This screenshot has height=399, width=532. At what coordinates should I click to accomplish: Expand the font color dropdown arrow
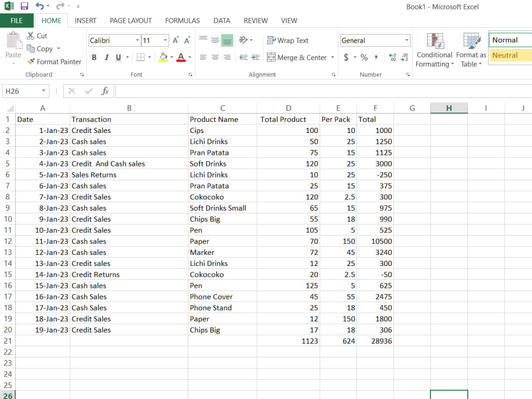(x=190, y=57)
